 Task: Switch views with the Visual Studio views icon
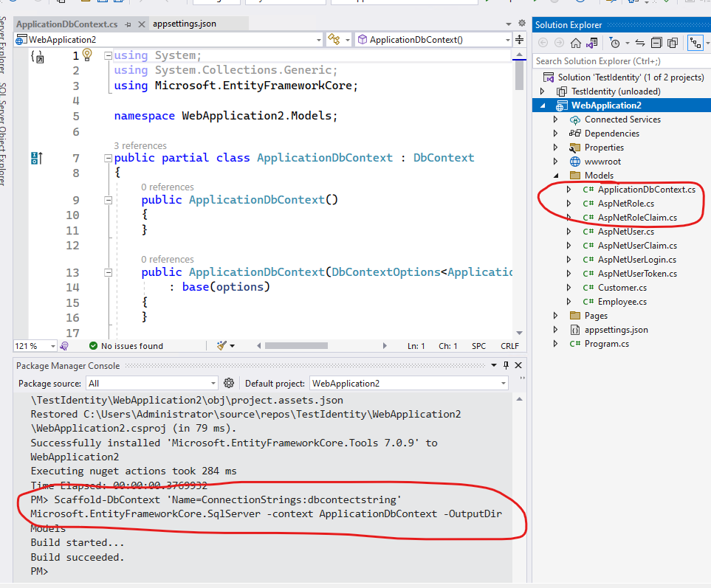tap(591, 43)
